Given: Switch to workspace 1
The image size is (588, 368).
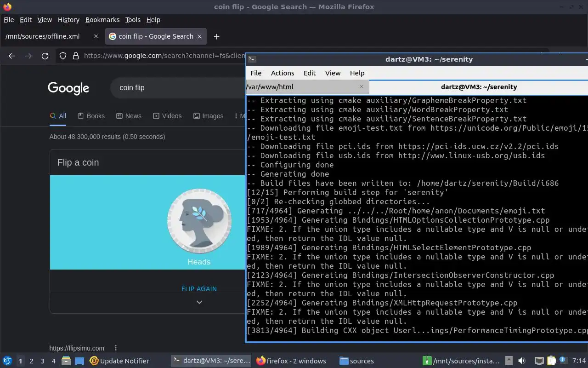Looking at the screenshot, I should [20, 361].
